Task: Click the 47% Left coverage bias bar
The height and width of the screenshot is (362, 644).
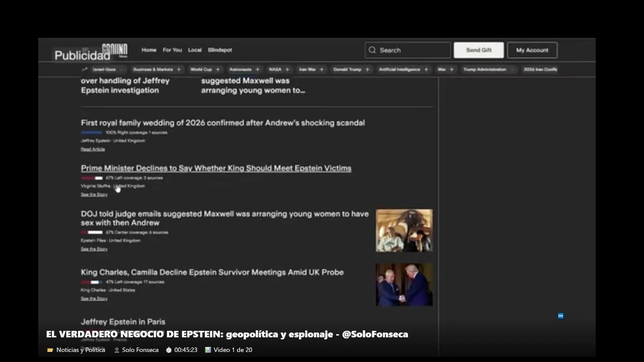Action: (x=92, y=282)
